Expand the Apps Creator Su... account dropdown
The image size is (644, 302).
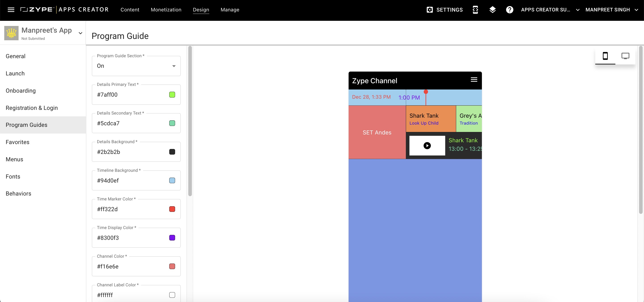(x=550, y=10)
